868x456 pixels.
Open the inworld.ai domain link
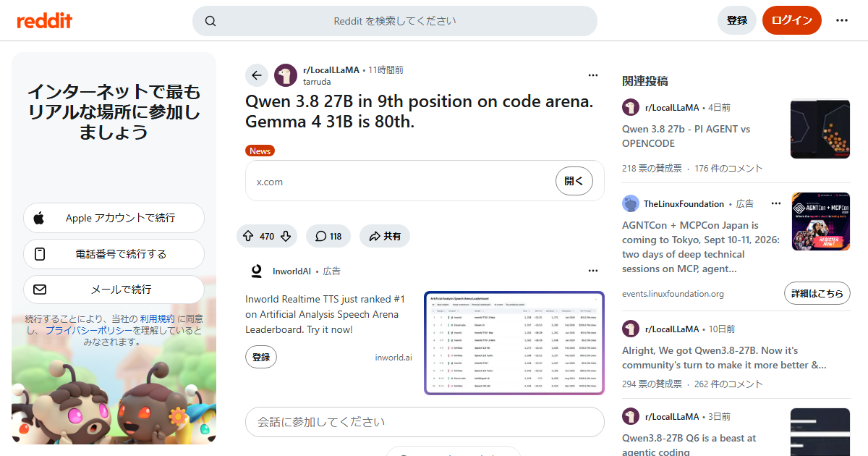(393, 358)
